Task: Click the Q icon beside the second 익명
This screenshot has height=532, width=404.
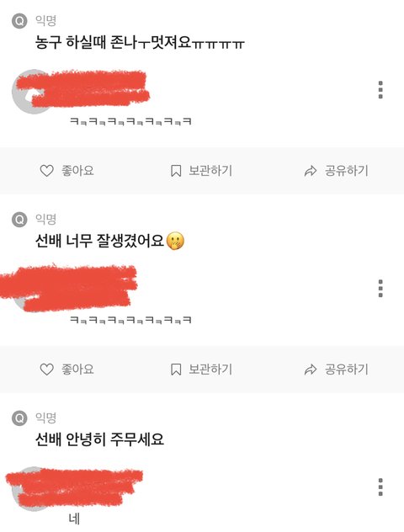Action: pos(19,220)
